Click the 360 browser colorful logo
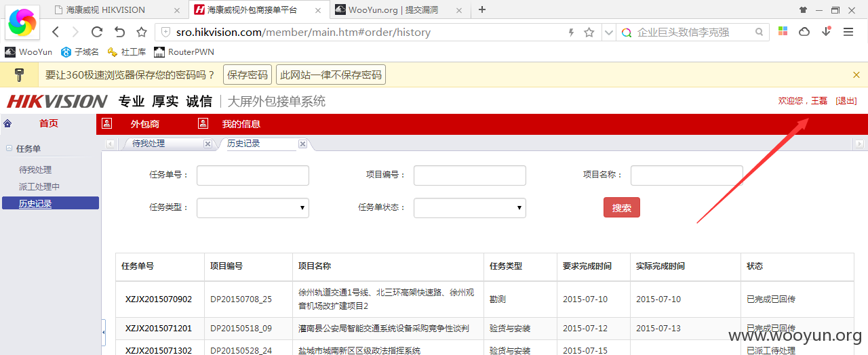Viewport: 868px width, 355px height. tap(22, 23)
